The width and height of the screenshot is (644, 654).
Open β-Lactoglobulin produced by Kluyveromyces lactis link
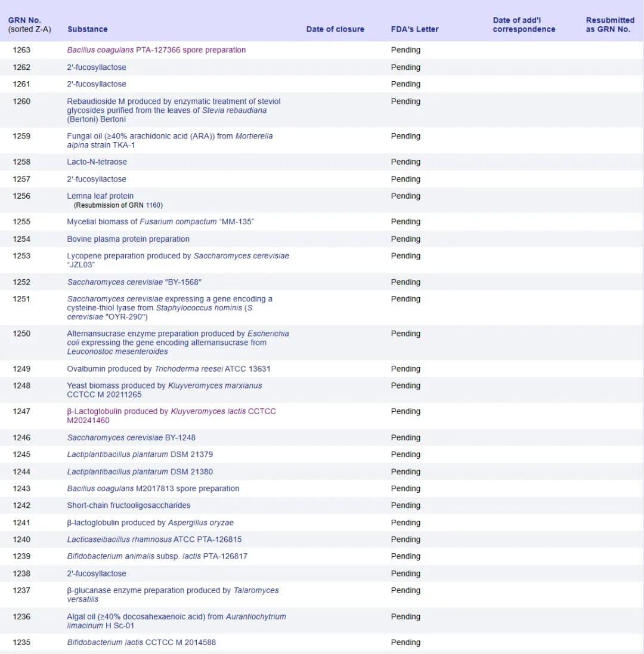click(171, 416)
